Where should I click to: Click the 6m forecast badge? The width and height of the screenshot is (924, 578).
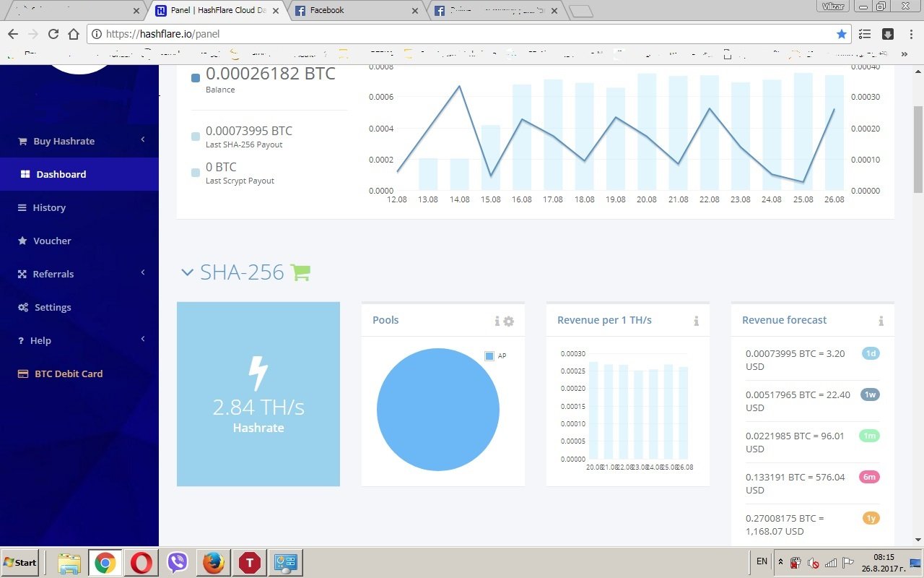tap(869, 477)
